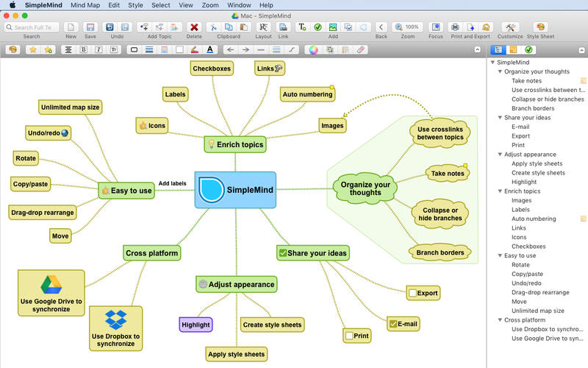Click the Paste clipboard icon
Image resolution: width=588 pixels, height=368 pixels.
[244, 27]
